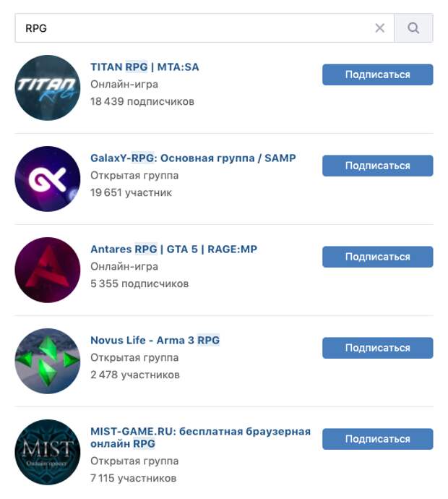Open the TITAN RPG | MTA:SA community link

tap(145, 67)
